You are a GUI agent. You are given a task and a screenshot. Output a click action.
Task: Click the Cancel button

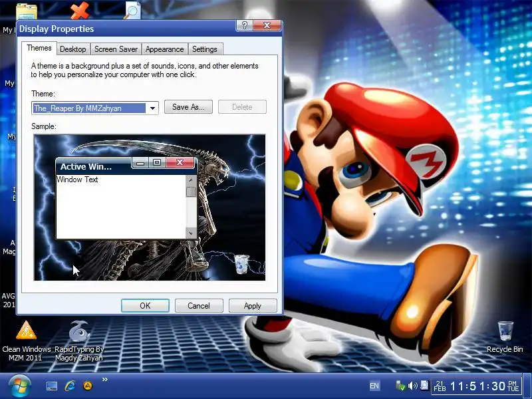pyautogui.click(x=199, y=306)
